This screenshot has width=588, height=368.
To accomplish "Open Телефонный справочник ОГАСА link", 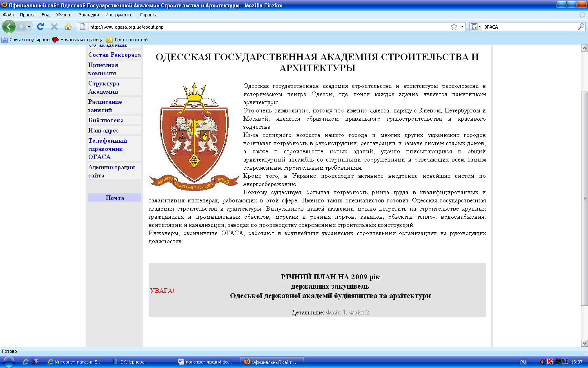I will tap(107, 149).
